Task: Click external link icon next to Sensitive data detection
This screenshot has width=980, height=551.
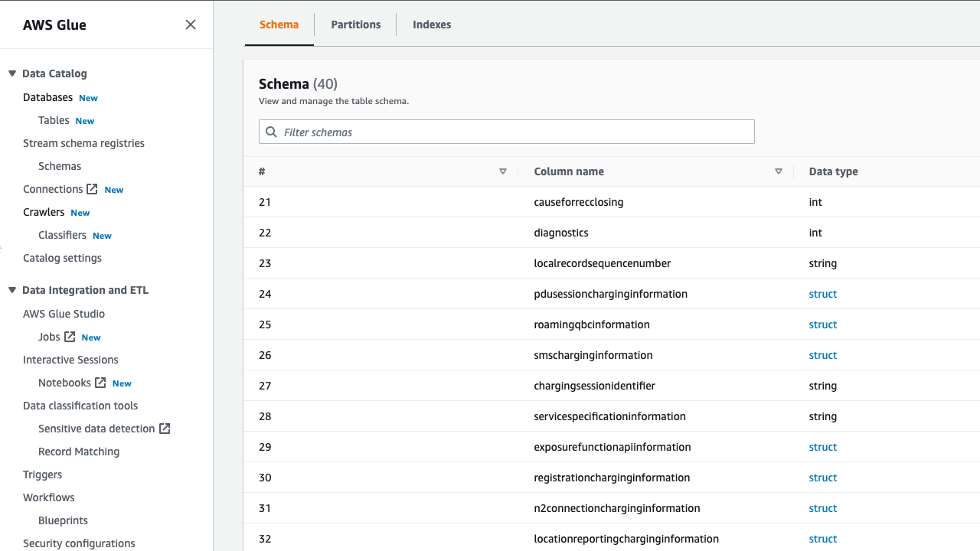Action: click(165, 429)
